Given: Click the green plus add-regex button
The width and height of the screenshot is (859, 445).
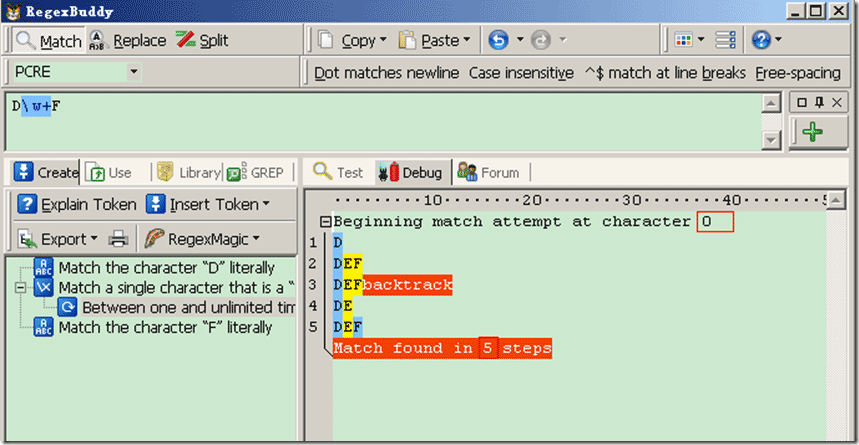Looking at the screenshot, I should (812, 132).
